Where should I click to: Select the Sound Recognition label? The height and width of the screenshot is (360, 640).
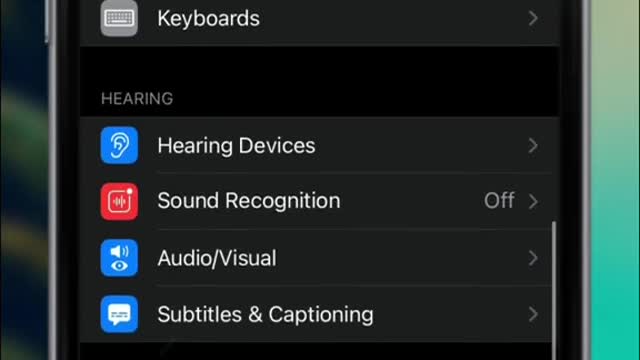point(249,201)
